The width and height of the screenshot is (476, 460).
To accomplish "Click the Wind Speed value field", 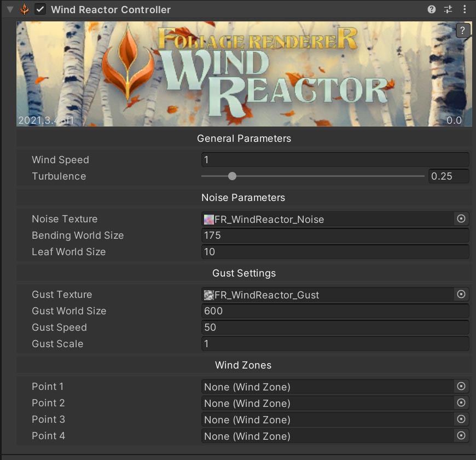I will [x=335, y=160].
